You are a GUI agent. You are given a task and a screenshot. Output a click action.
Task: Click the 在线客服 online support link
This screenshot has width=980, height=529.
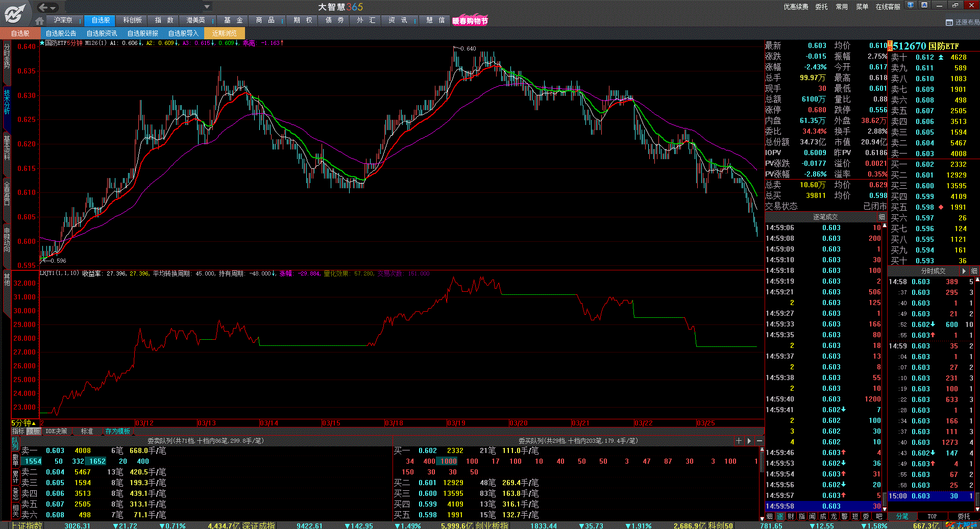[888, 7]
